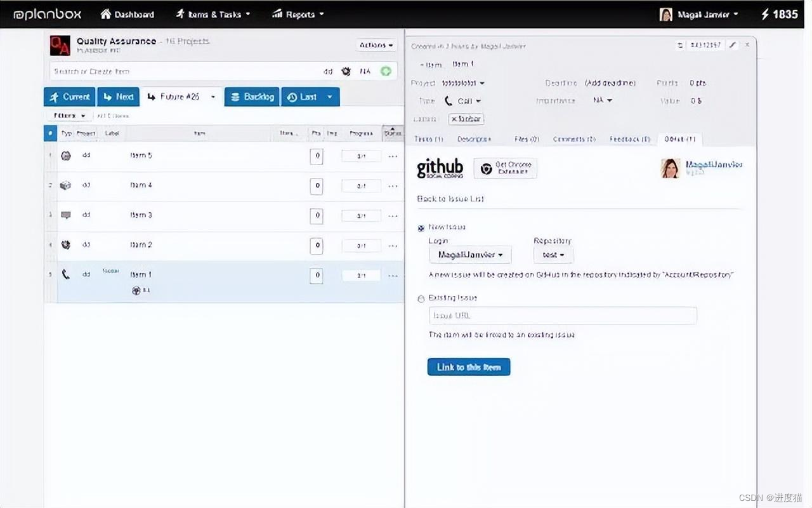Image resolution: width=812 pixels, height=508 pixels.
Task: Select the Existing Issue radio button
Action: click(x=421, y=298)
